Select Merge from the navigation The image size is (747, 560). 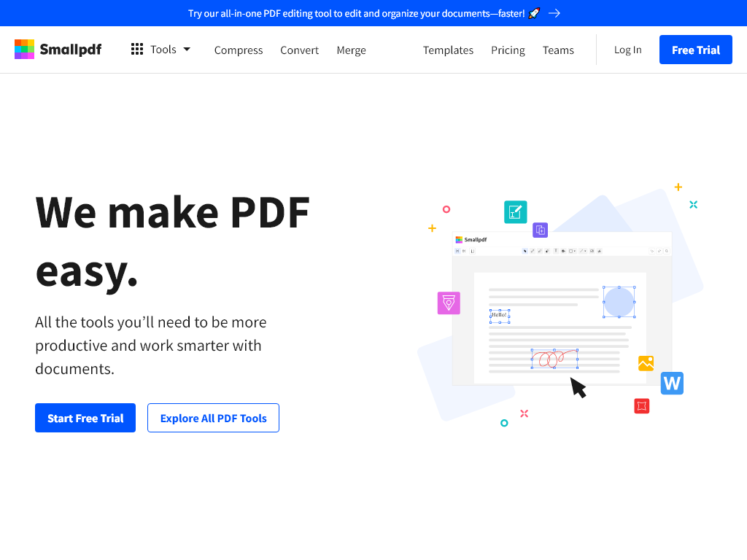tap(351, 50)
